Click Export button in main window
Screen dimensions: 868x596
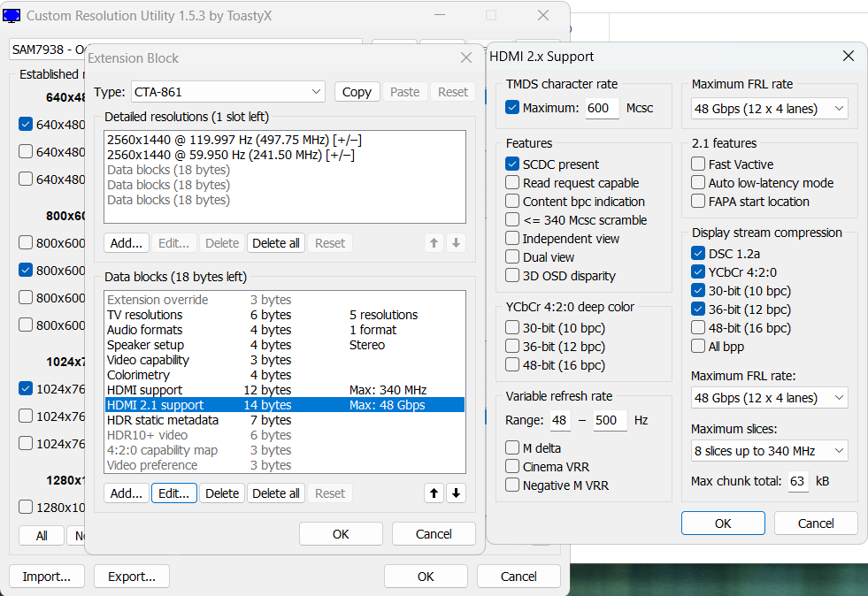(x=132, y=576)
